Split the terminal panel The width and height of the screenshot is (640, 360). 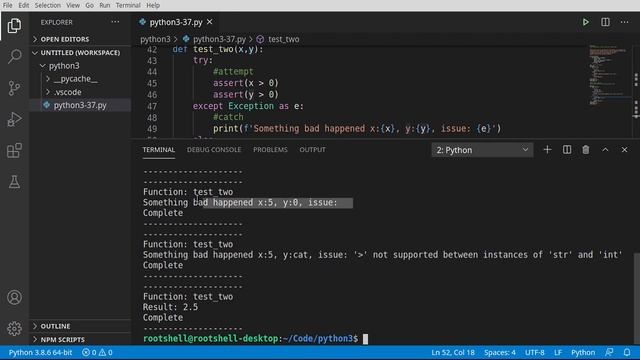tap(567, 150)
